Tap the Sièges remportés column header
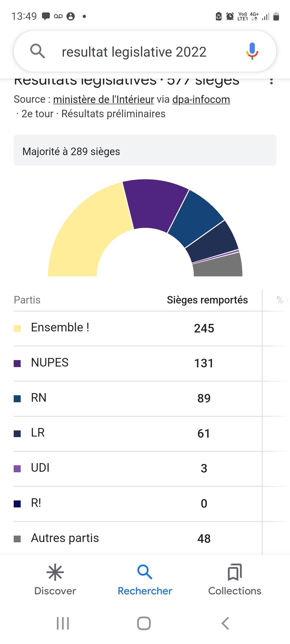 click(x=207, y=300)
